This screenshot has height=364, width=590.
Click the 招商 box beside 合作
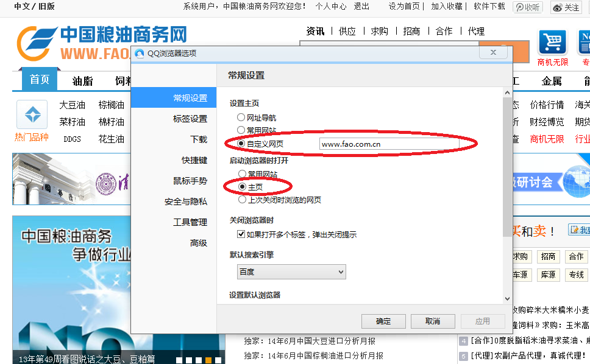548,257
